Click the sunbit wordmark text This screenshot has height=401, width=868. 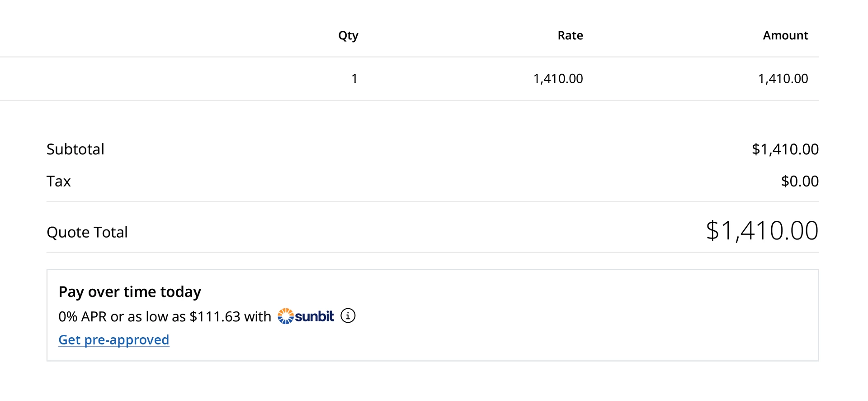pyautogui.click(x=315, y=316)
